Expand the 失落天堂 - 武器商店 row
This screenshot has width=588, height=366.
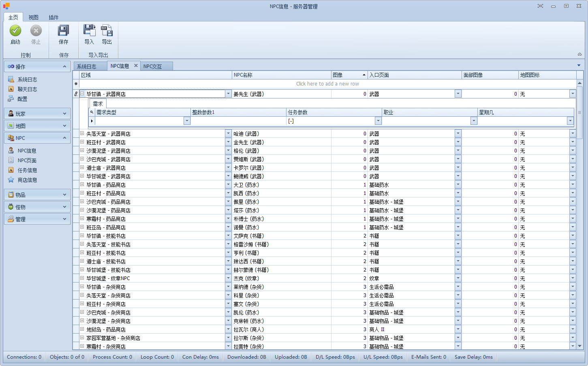[82, 133]
